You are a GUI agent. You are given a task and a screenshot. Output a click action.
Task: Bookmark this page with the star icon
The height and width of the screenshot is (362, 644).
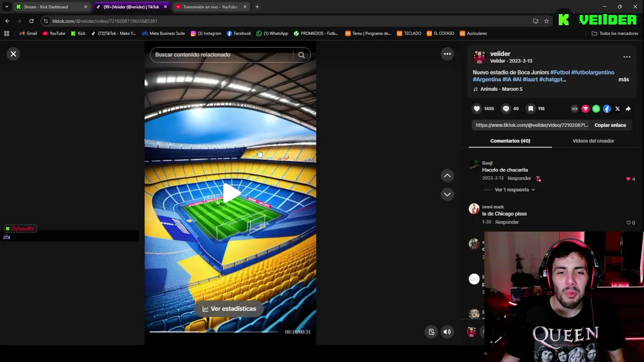pyautogui.click(x=546, y=21)
